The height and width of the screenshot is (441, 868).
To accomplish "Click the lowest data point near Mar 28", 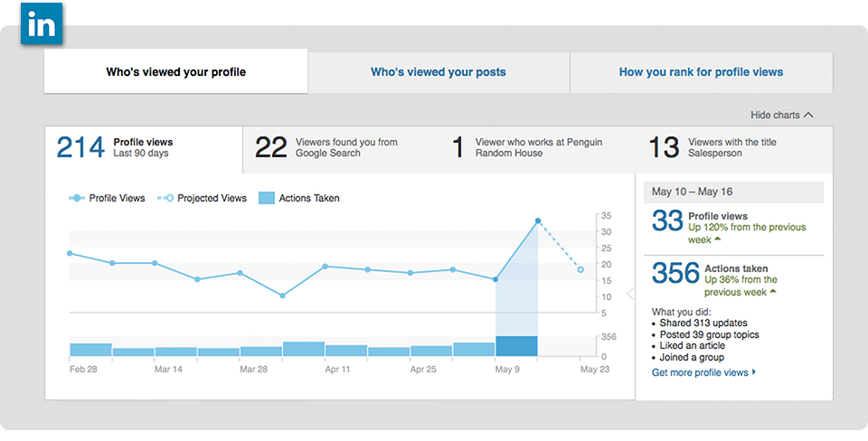I will click(x=282, y=296).
